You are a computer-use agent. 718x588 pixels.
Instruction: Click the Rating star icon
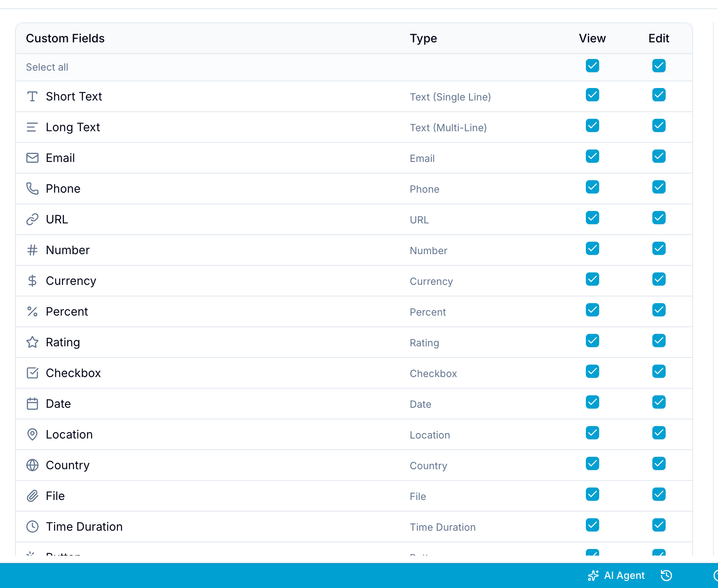(x=32, y=342)
